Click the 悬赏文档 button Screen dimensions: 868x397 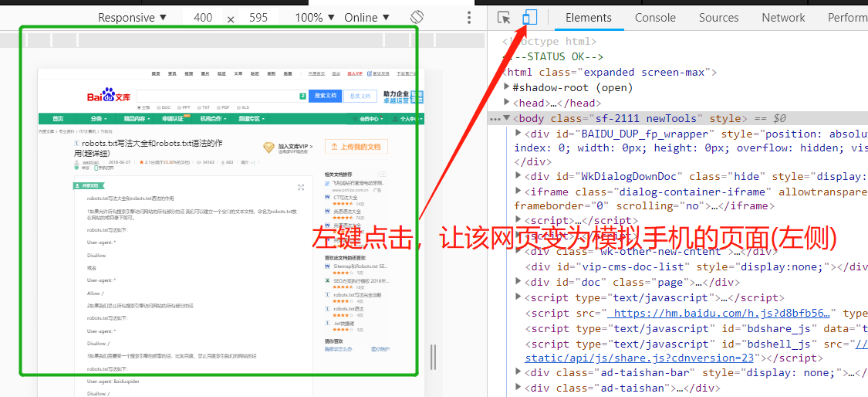(x=360, y=96)
